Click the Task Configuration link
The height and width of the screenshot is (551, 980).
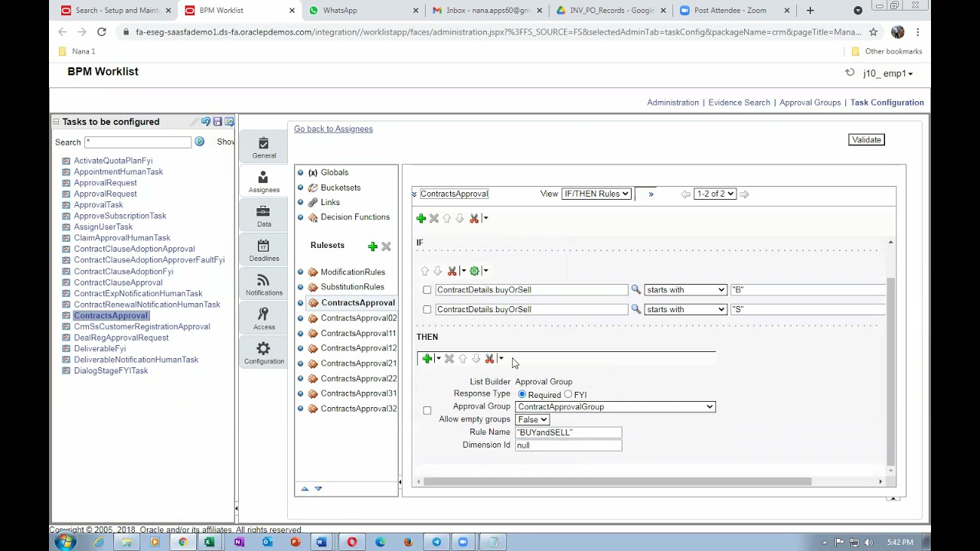point(887,103)
